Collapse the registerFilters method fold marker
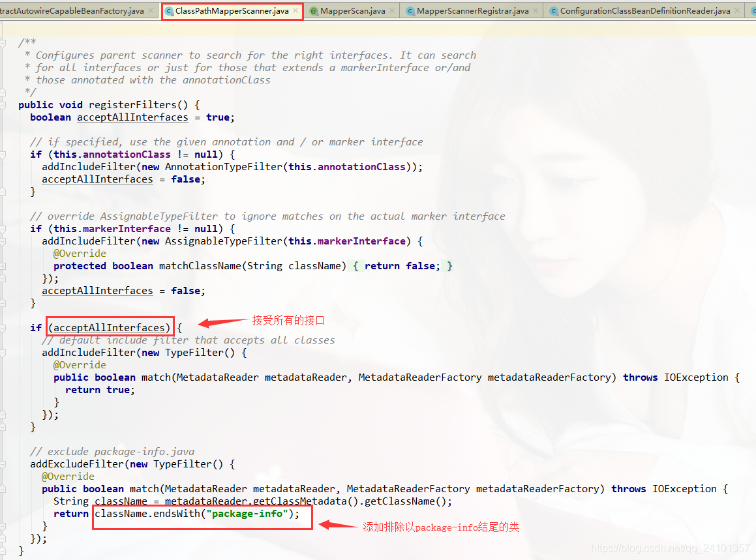This screenshot has width=756, height=560. tap(3, 104)
